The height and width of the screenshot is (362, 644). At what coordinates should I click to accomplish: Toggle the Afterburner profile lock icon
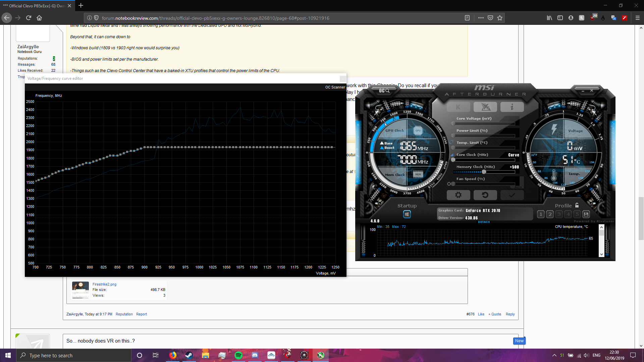pos(577,205)
